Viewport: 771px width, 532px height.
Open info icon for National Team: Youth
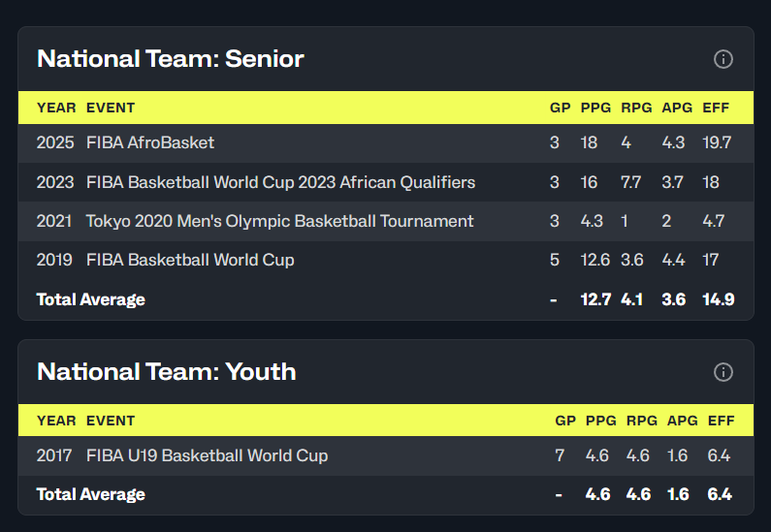[x=723, y=372]
